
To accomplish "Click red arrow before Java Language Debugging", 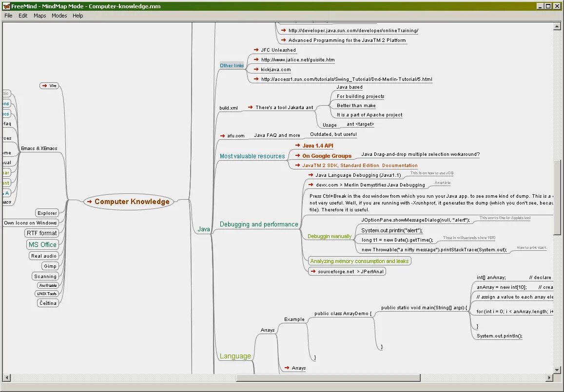I will pos(311,175).
